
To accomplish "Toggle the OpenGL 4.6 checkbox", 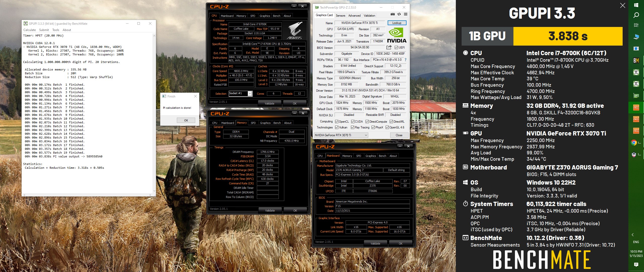I will [x=387, y=127].
